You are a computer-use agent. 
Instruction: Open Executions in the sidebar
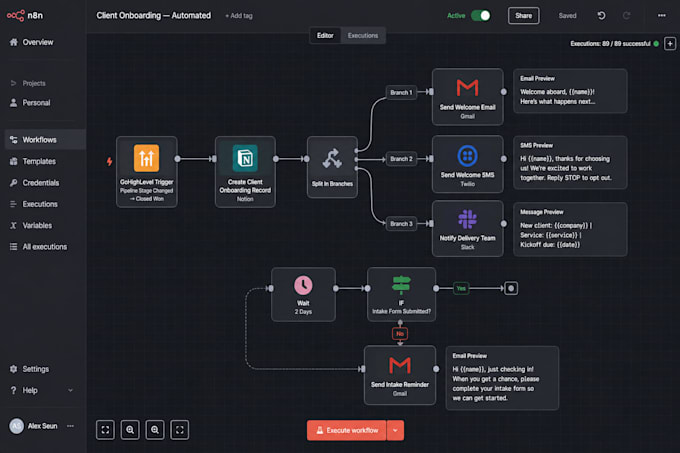(33, 204)
